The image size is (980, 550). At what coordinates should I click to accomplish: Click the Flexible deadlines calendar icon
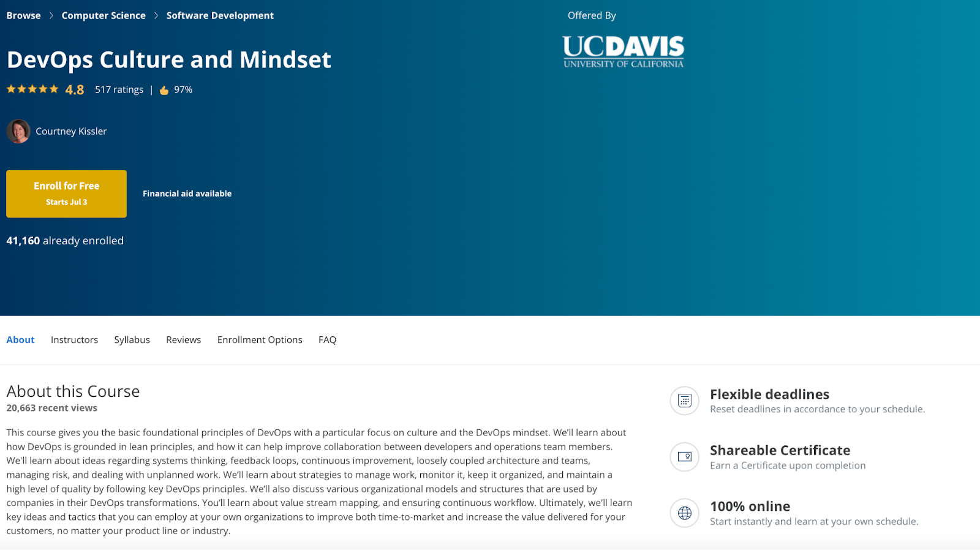(684, 401)
